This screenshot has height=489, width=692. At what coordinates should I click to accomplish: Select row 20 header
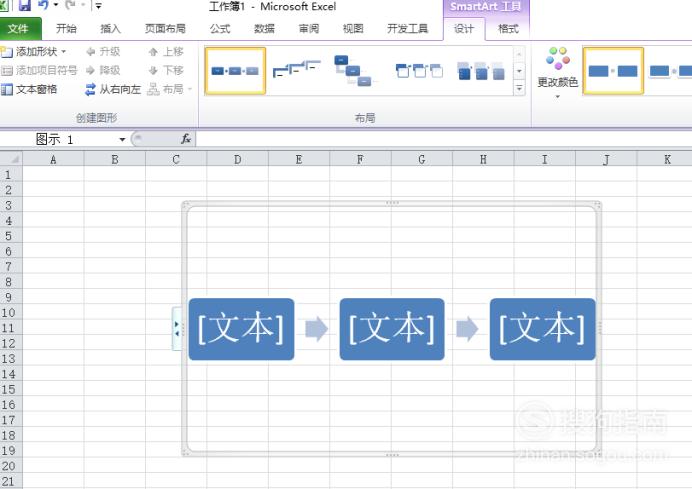[x=11, y=466]
